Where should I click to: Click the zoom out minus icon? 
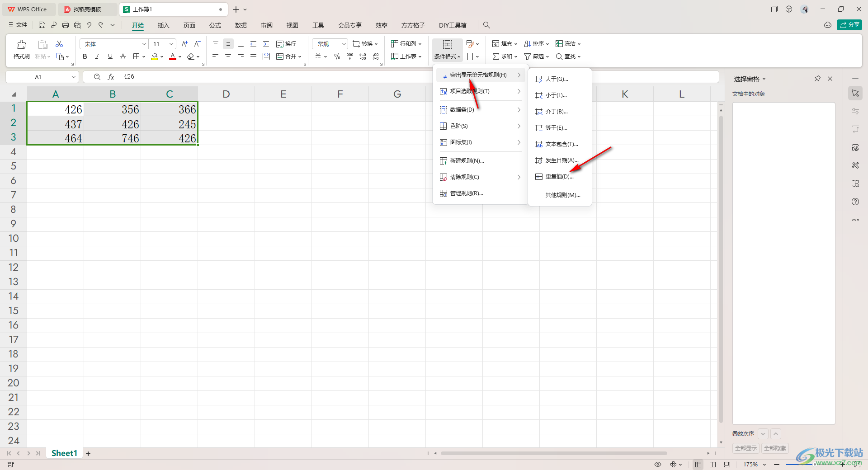coord(777,465)
